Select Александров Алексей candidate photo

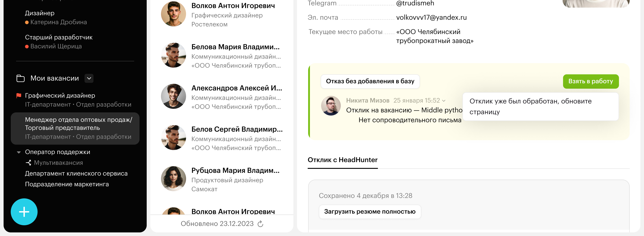coord(173,96)
